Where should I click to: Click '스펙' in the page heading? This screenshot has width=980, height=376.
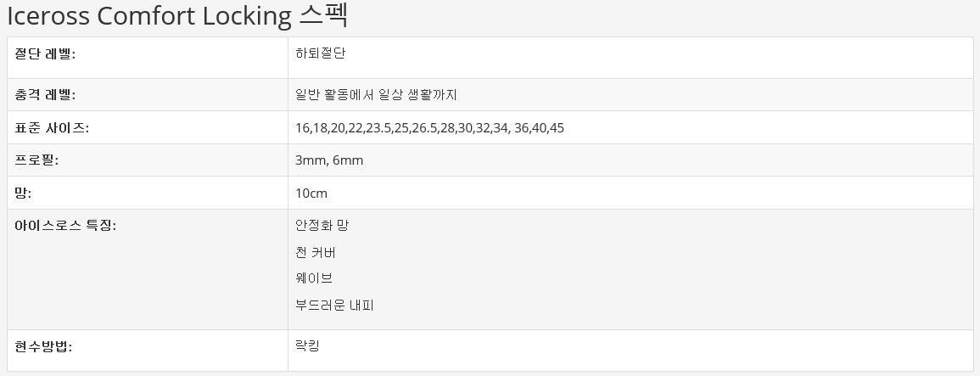324,16
